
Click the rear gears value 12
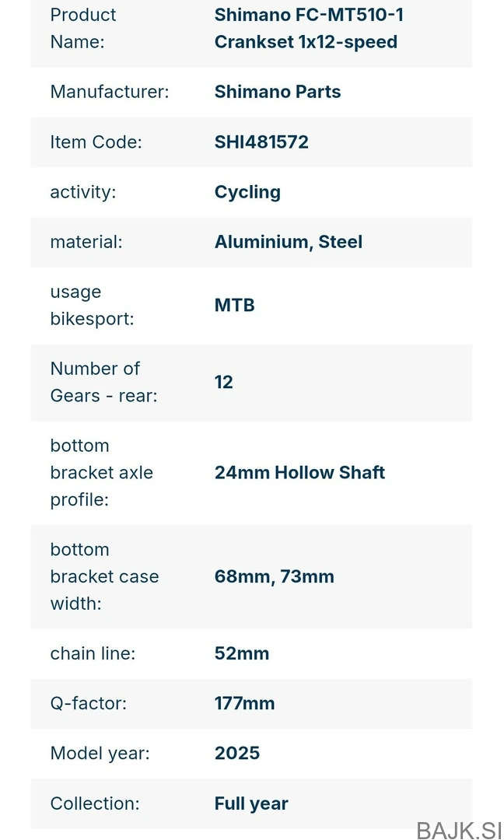(224, 382)
